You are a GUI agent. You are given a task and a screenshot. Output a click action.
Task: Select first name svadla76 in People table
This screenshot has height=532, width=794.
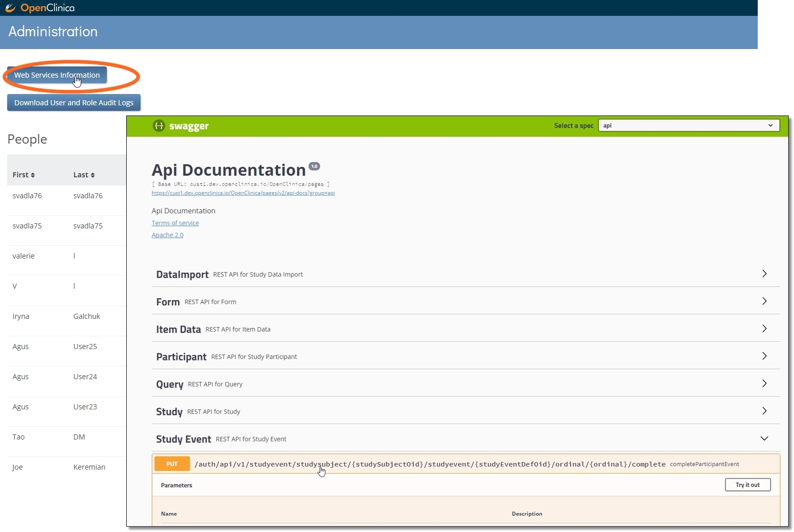pyautogui.click(x=27, y=196)
